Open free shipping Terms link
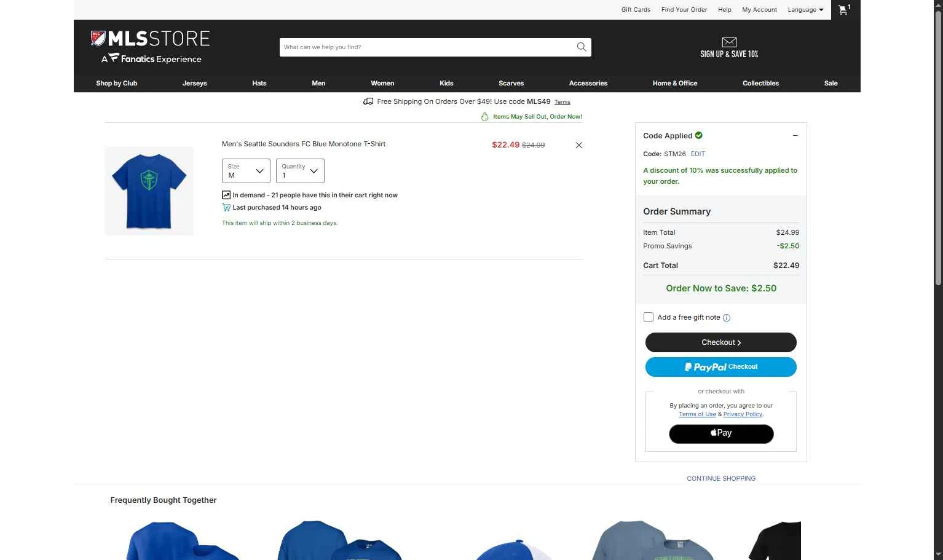The image size is (943, 560). tap(562, 102)
